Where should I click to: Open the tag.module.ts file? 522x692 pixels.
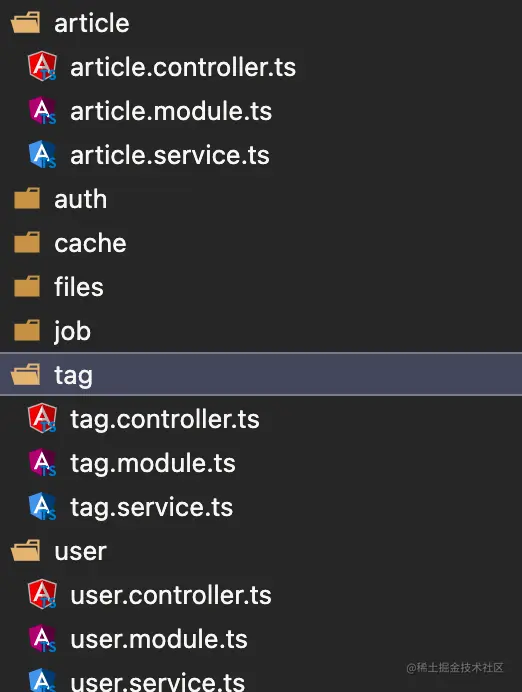click(x=153, y=463)
